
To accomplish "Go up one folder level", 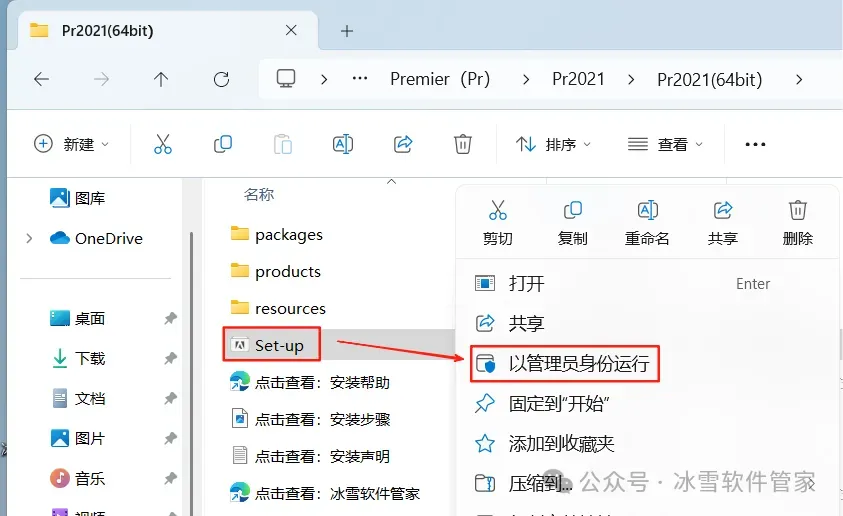I will point(161,80).
